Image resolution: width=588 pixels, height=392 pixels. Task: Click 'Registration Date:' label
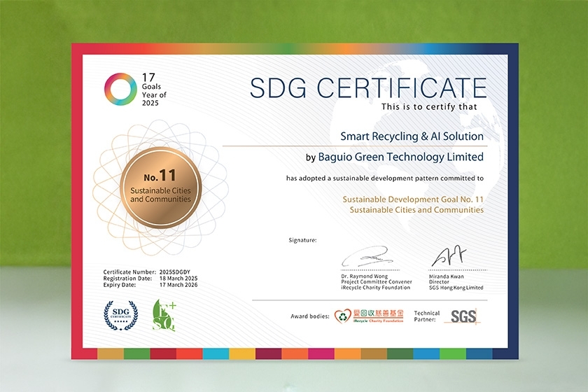point(127,279)
